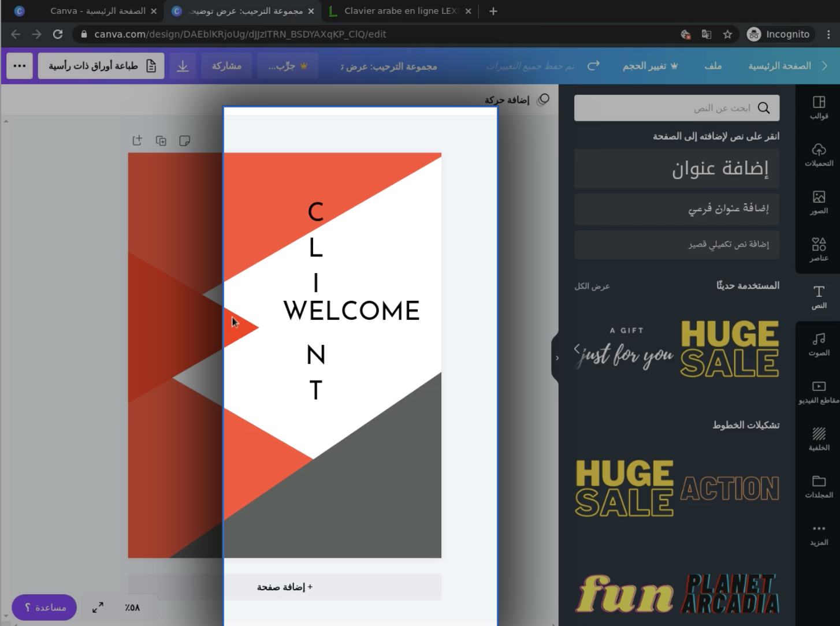Select the welcome kit presentation browser tab
The image size is (840, 626).
(243, 11)
